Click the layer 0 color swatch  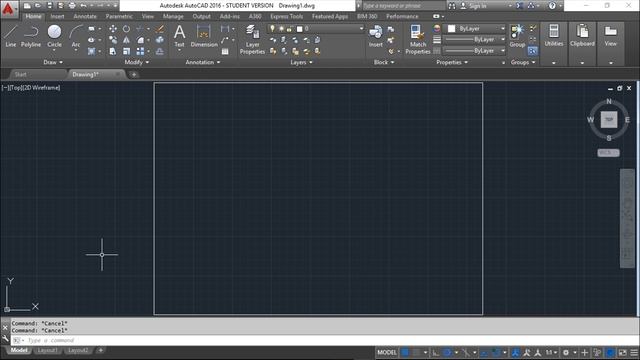pyautogui.click(x=300, y=29)
